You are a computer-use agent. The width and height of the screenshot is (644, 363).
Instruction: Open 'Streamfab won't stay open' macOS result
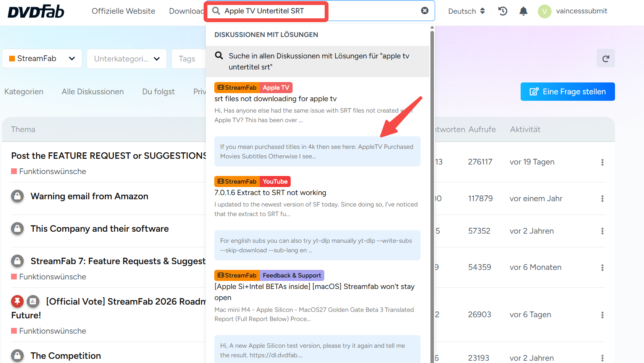pyautogui.click(x=314, y=292)
